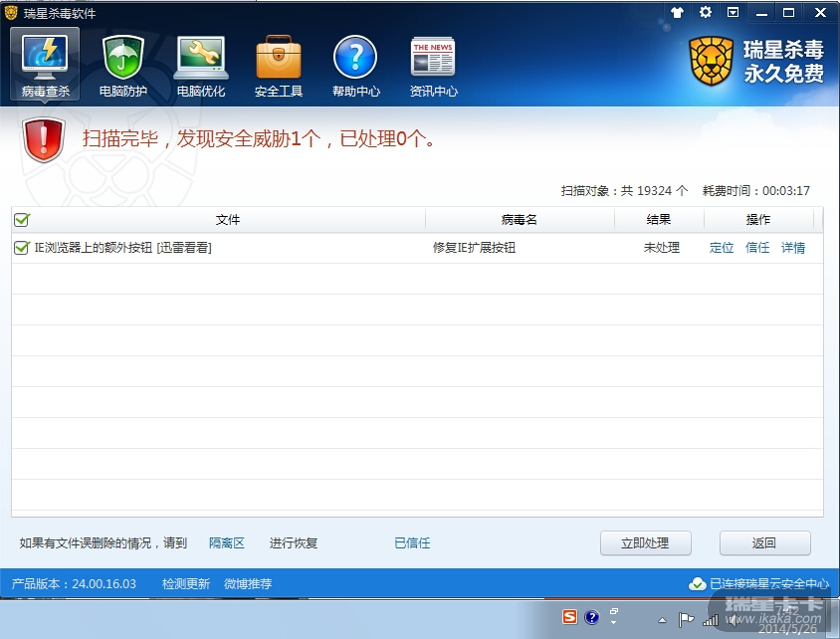Click 定位 to locate the threat
This screenshot has width=840, height=639.
tap(722, 248)
